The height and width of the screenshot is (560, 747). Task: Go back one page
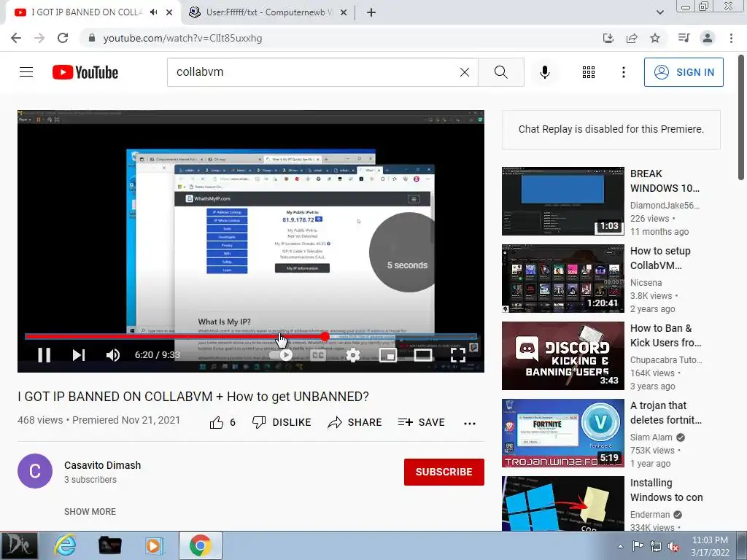16,38
